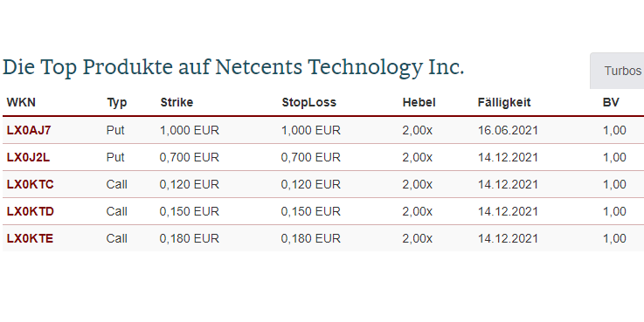This screenshot has width=644, height=322.
Task: Select the Call type cell for LX0KTD
Action: pyautogui.click(x=116, y=212)
